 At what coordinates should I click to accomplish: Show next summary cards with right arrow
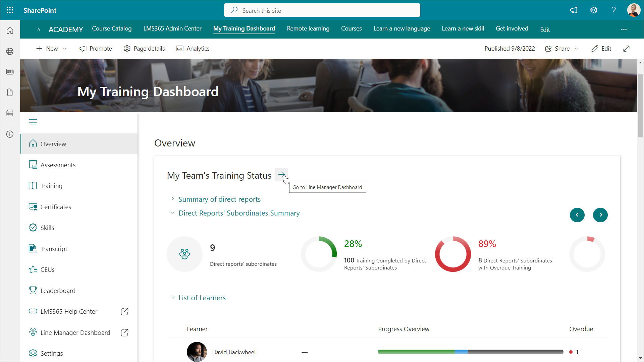click(x=600, y=215)
